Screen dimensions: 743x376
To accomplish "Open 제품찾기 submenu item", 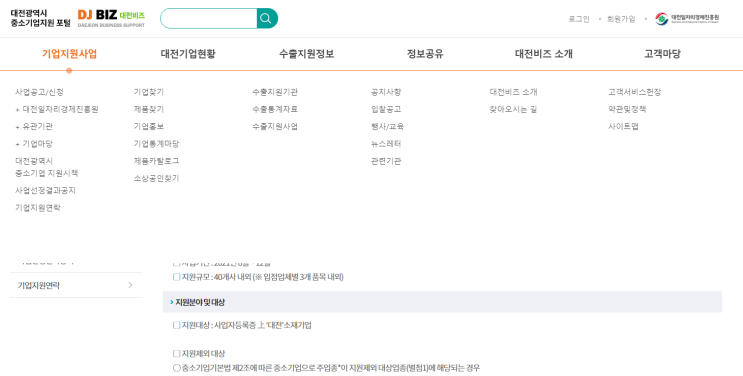I will [149, 110].
